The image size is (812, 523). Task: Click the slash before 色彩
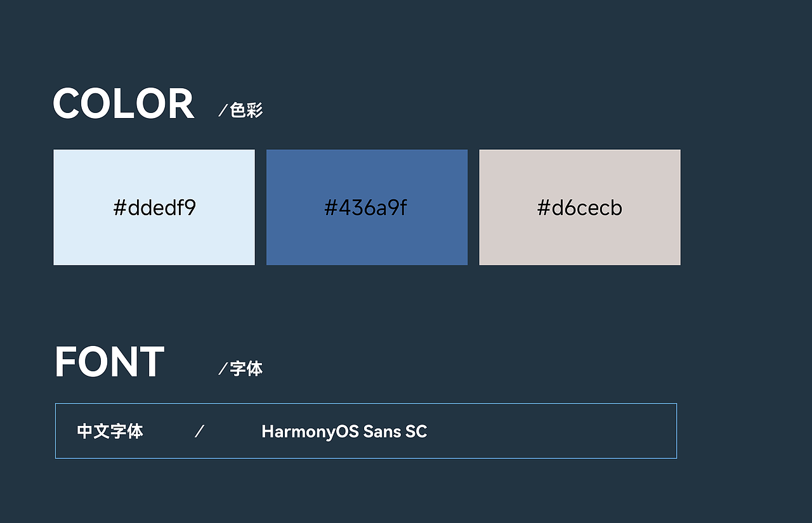223,111
